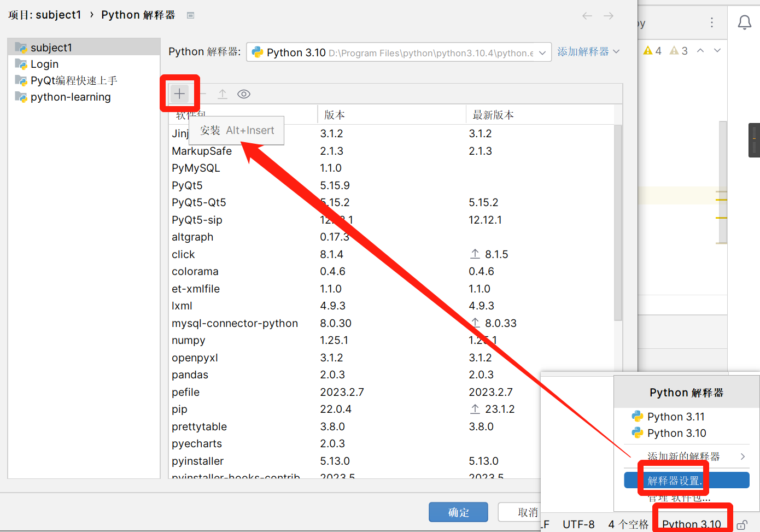Select the PyQt5-sip package row
This screenshot has height=532, width=760.
pyautogui.click(x=391, y=220)
